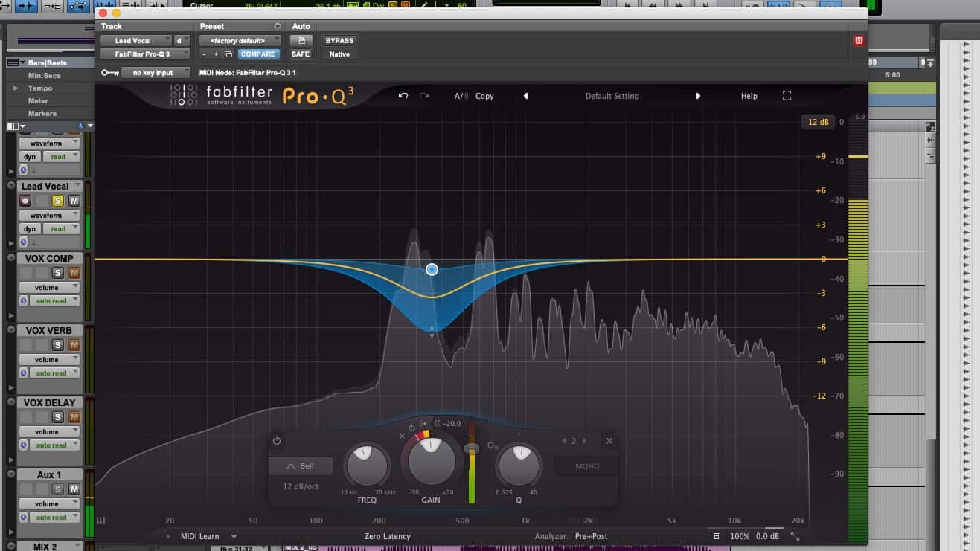Click the red target button in plugin header
This screenshot has height=551, width=980.
point(859,40)
